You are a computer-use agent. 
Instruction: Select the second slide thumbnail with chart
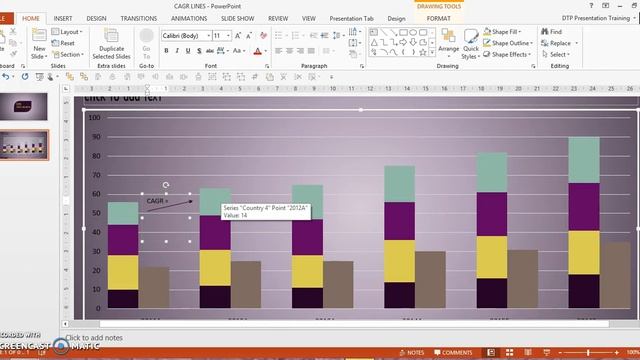(x=24, y=145)
